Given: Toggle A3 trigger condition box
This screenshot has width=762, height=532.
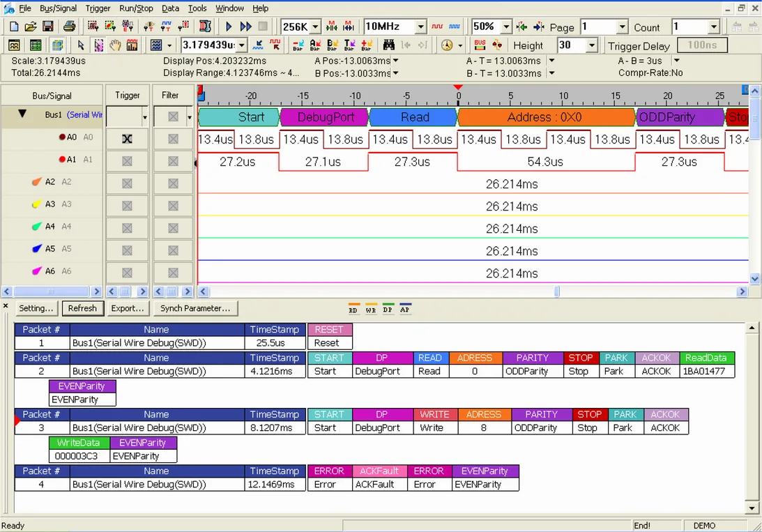Looking at the screenshot, I should 127,206.
